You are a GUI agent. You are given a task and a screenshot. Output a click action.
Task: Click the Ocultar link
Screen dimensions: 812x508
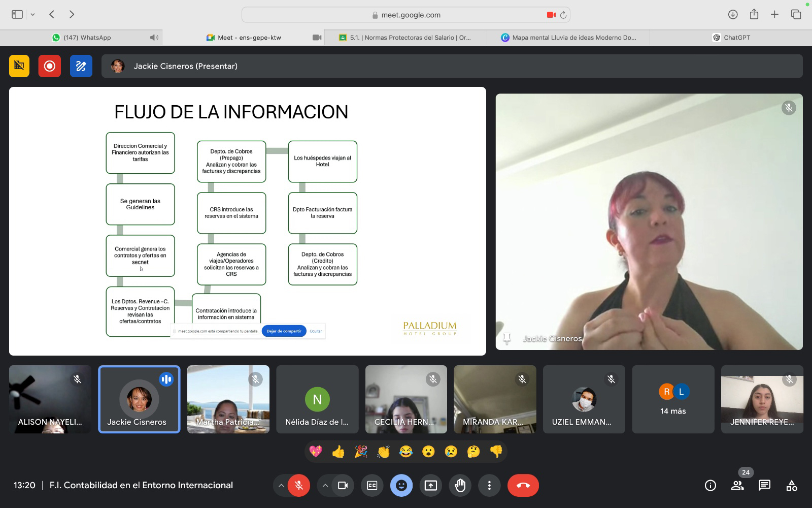[x=316, y=331]
